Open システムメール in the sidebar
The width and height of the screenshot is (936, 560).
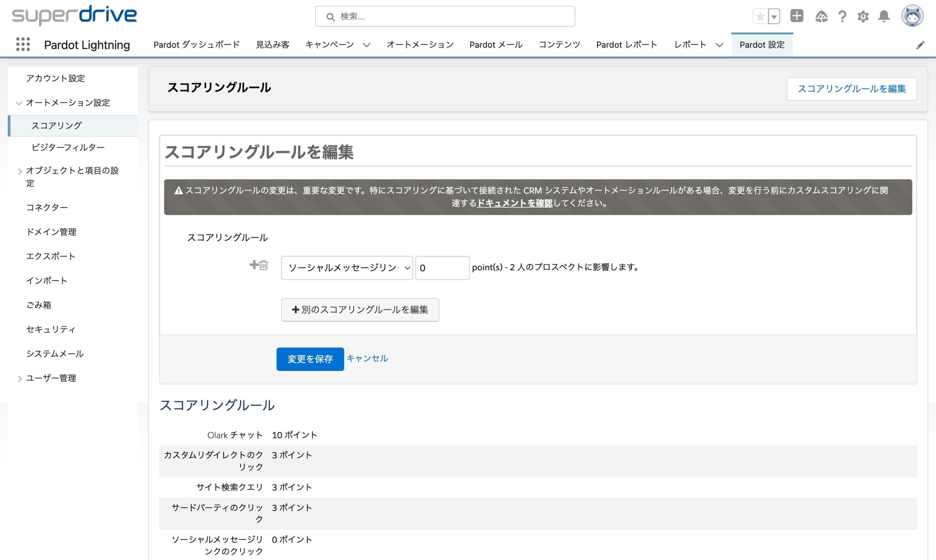coord(55,353)
